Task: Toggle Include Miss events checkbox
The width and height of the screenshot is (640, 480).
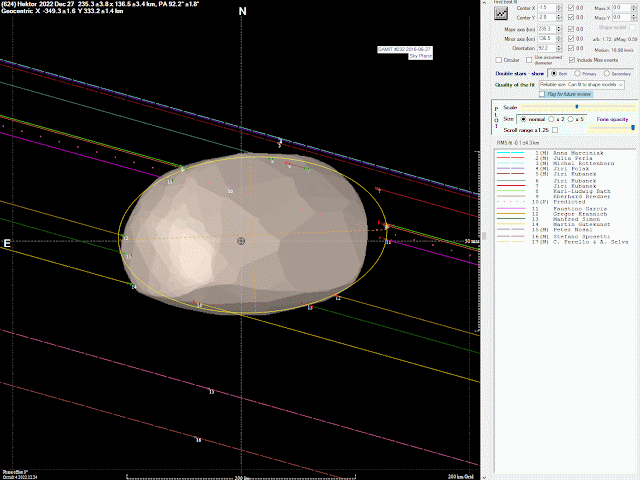Action: coord(572,60)
